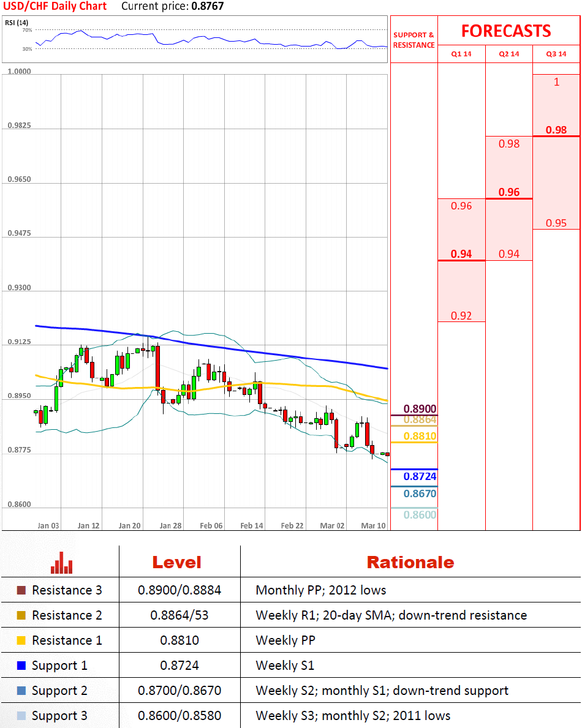Select the bold 0.94 Q1 forecast value
582x728 pixels.
click(461, 254)
